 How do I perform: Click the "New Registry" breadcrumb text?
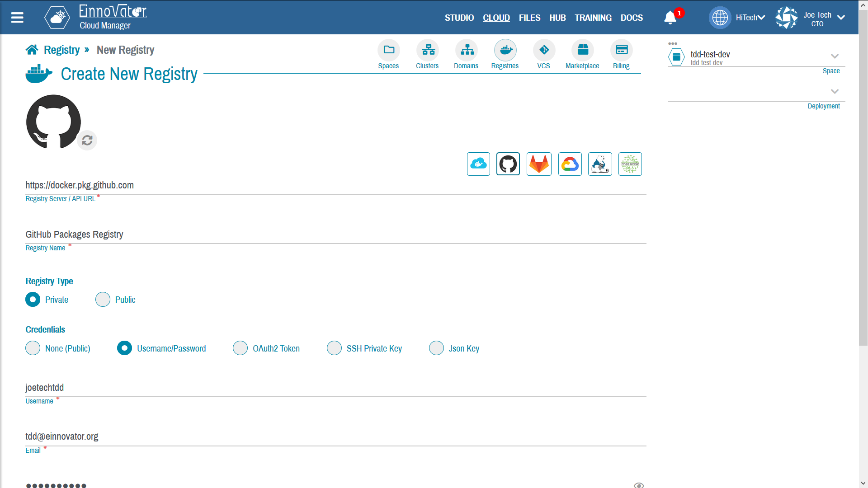tap(125, 50)
